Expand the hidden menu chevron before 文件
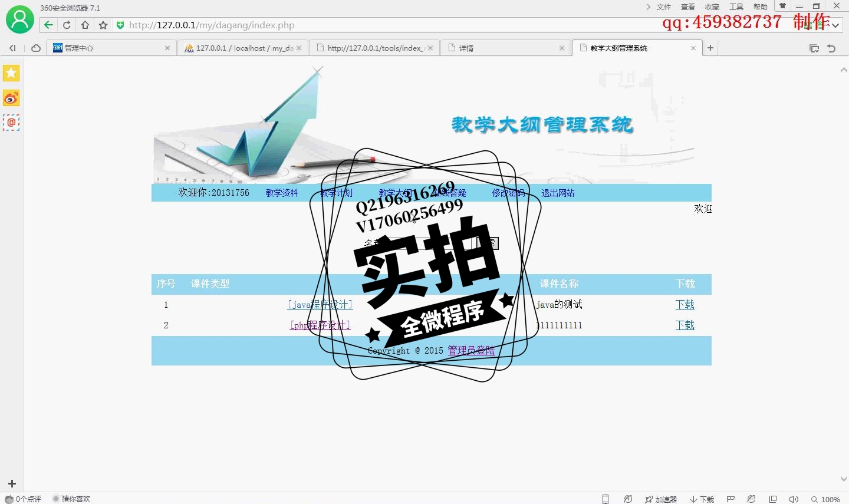The width and height of the screenshot is (849, 504). click(x=648, y=6)
